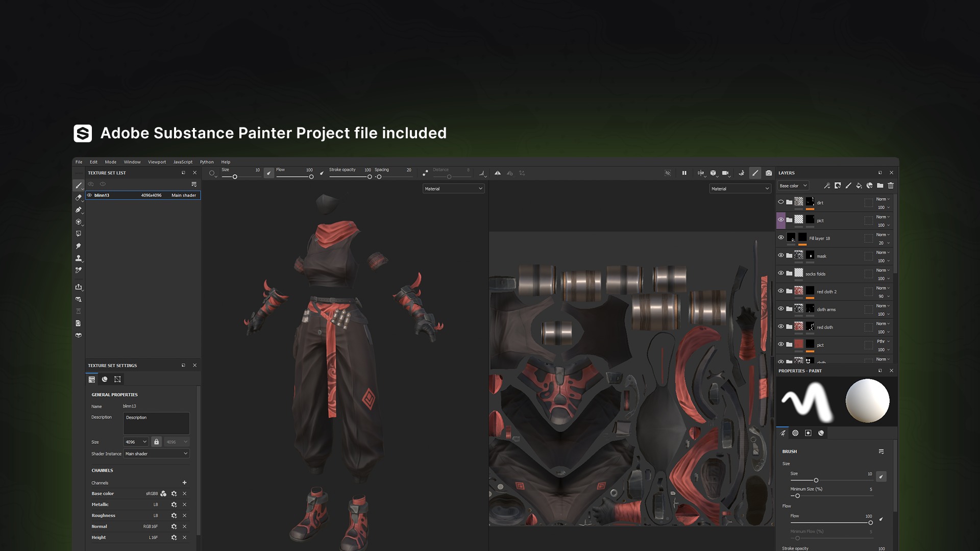
Task: Click the lazy mouse icon before Distance
Action: [425, 173]
